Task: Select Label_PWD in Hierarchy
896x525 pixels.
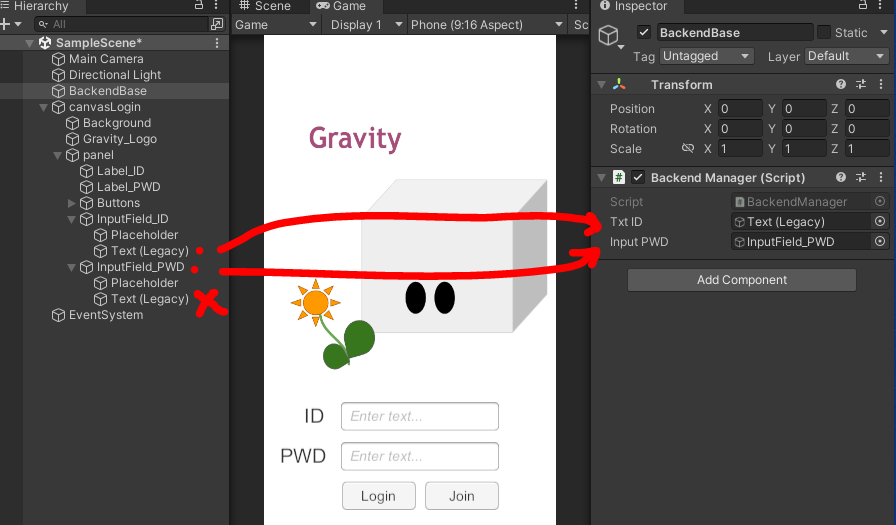Action: (x=128, y=187)
